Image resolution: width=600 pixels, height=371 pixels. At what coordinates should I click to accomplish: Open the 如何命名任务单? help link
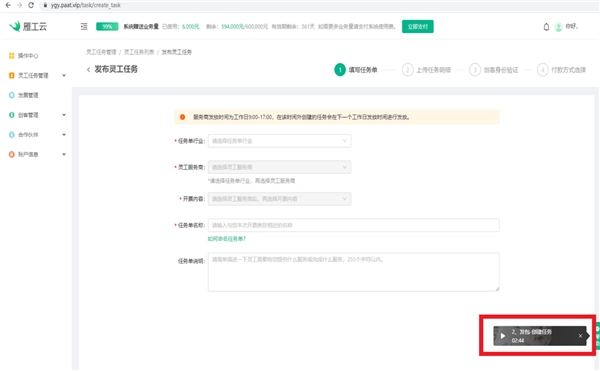tap(227, 239)
